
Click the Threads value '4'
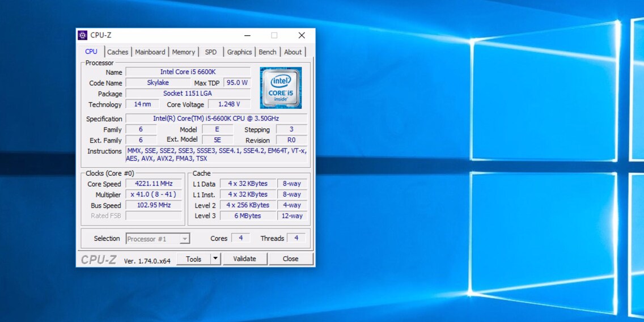[x=296, y=238]
